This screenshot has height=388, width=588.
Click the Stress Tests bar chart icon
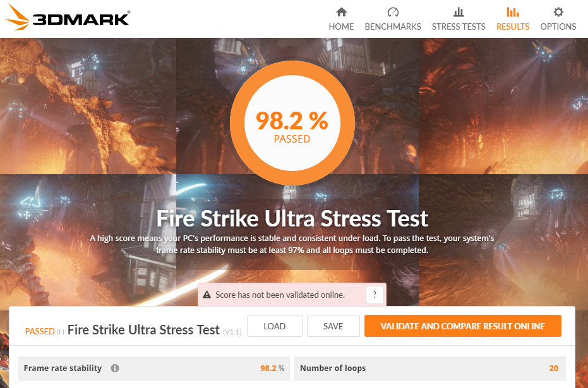(x=459, y=13)
